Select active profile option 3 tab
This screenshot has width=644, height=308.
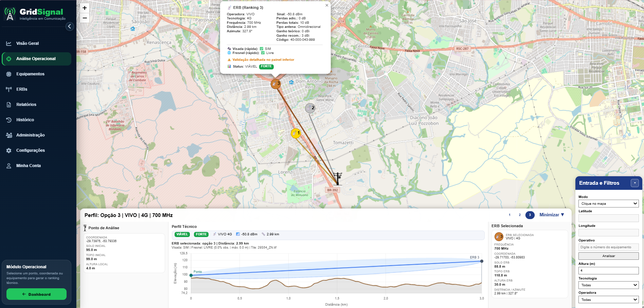530,215
